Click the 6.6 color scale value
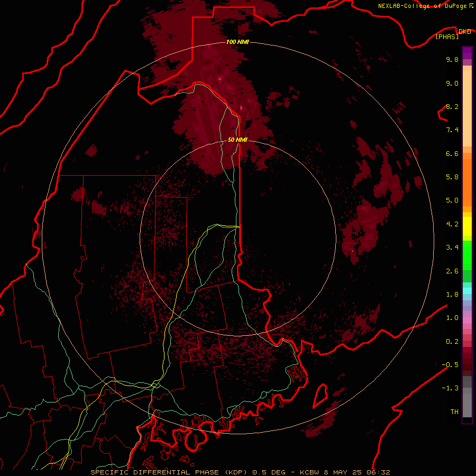The height and width of the screenshot is (476, 476). pos(452,153)
